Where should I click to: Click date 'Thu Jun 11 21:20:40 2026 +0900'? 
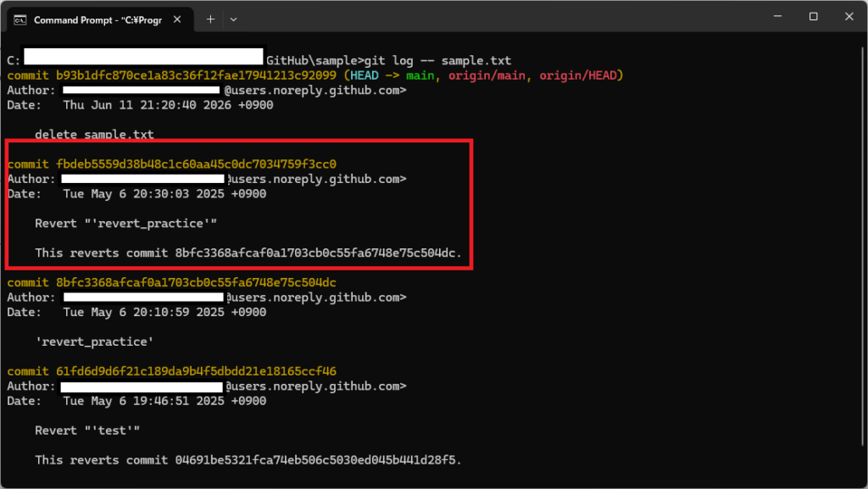coord(169,105)
